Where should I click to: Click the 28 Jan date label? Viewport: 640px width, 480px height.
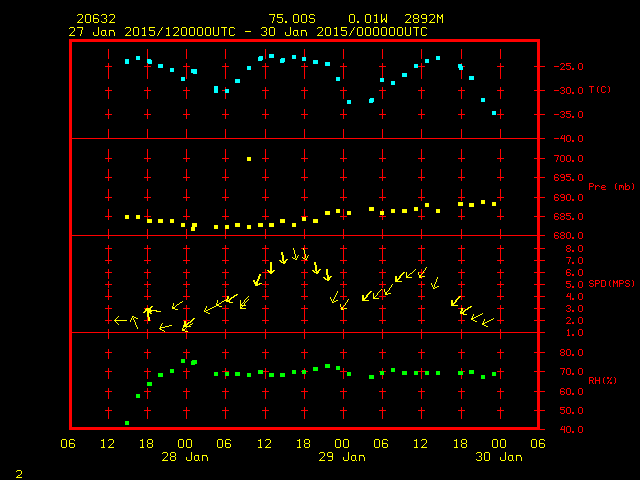185,457
